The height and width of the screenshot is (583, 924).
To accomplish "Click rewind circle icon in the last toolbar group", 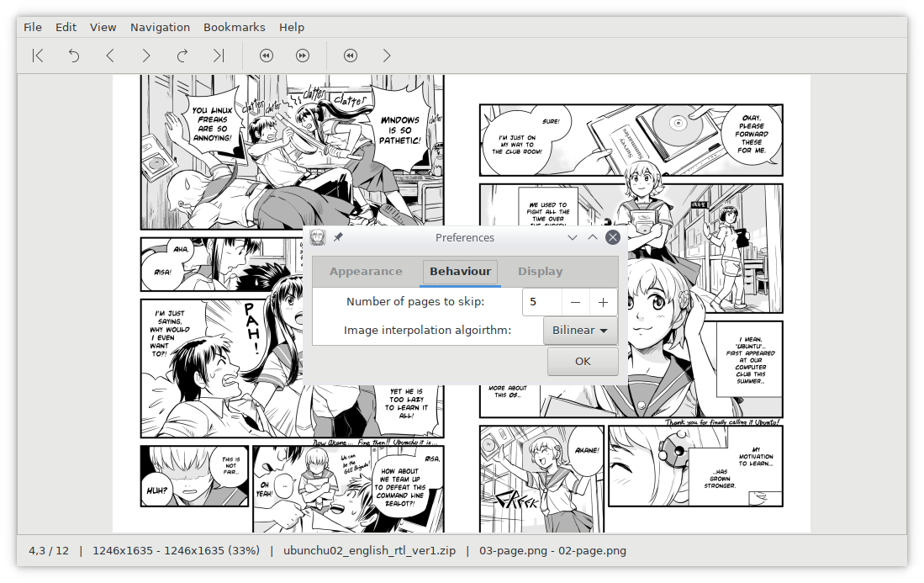I will point(351,56).
